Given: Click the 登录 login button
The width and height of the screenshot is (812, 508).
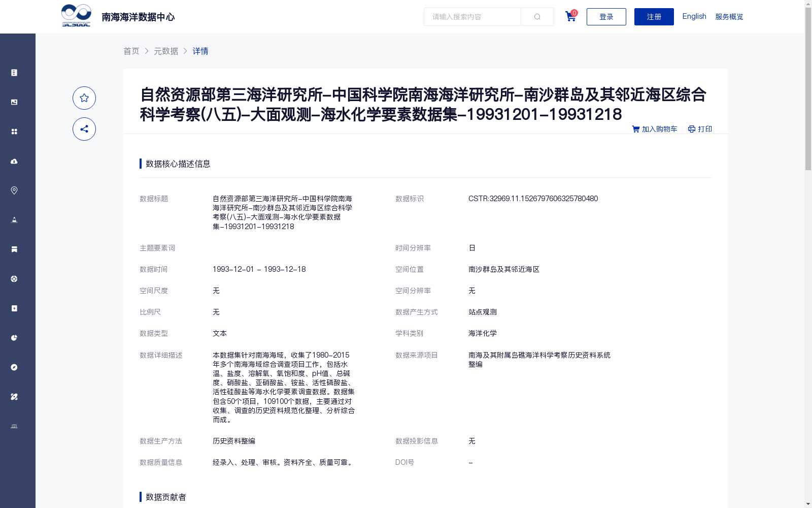Looking at the screenshot, I should coord(606,16).
